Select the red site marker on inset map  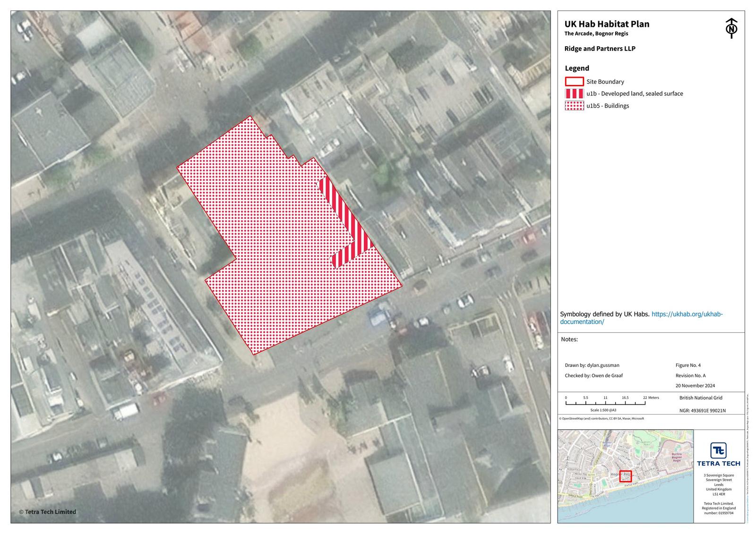[626, 476]
